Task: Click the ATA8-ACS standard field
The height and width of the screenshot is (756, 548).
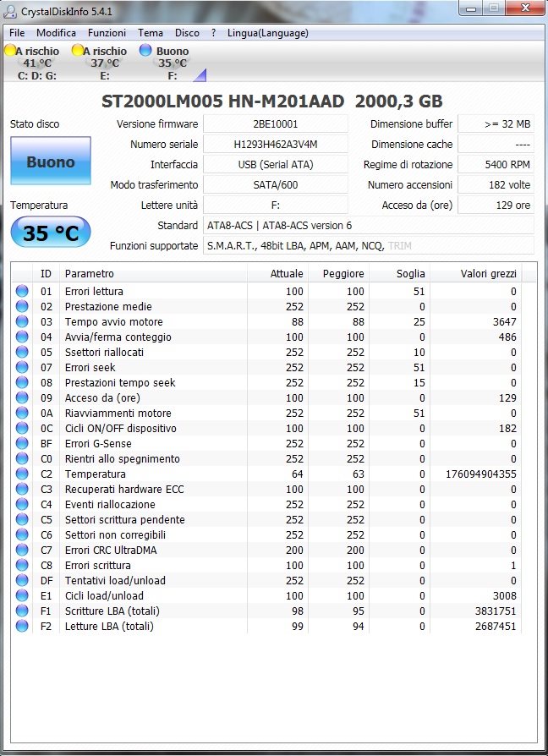Action: tap(369, 225)
